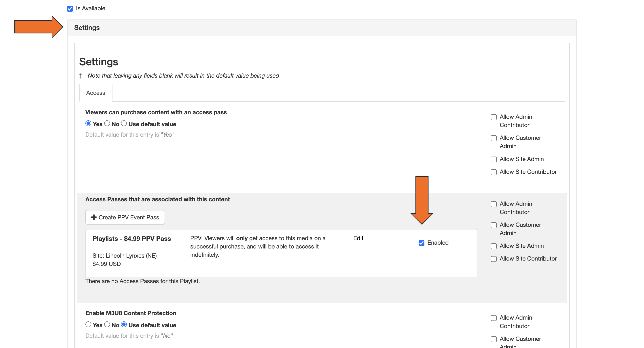The image size is (644, 348).
Task: Check Allow Customer Admin in the top Access section
Action: pyautogui.click(x=494, y=138)
